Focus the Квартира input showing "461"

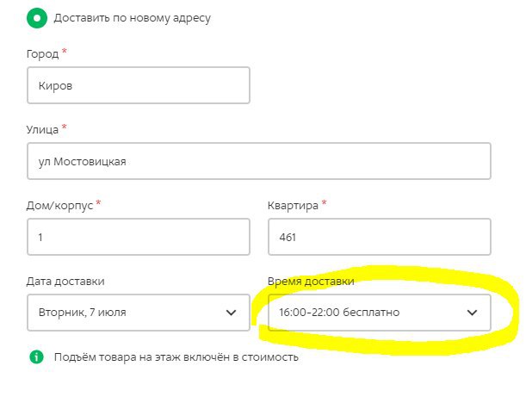tap(379, 237)
